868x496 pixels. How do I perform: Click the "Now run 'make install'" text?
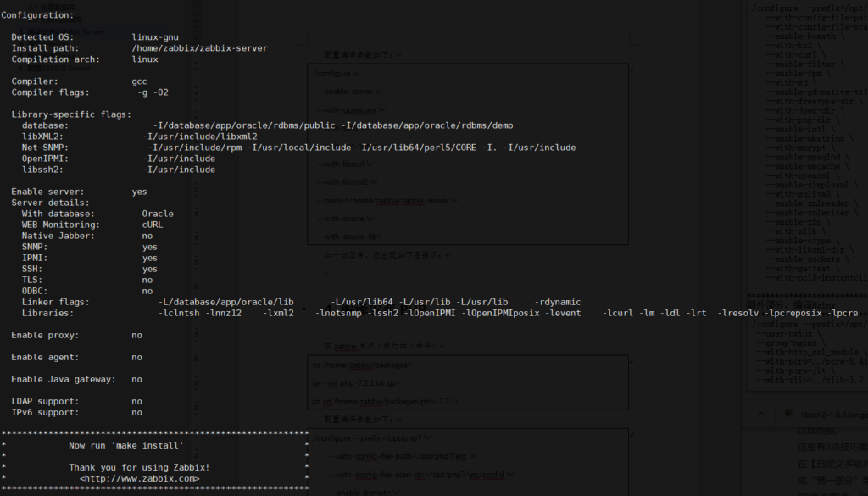(x=125, y=445)
